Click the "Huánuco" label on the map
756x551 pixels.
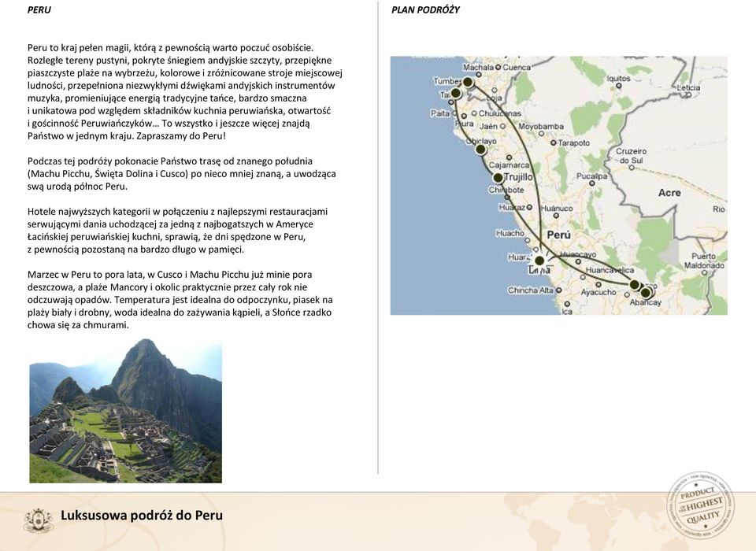(557, 209)
